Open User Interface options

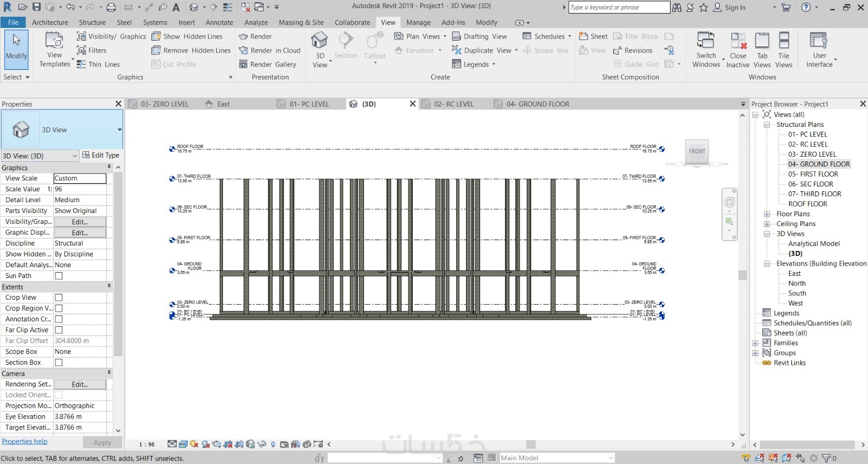point(820,49)
